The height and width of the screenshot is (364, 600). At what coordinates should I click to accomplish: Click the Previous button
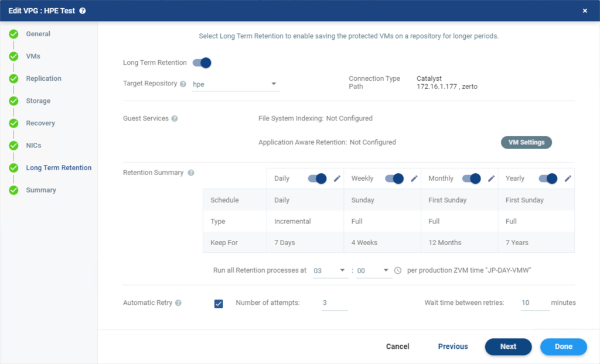pos(453,346)
